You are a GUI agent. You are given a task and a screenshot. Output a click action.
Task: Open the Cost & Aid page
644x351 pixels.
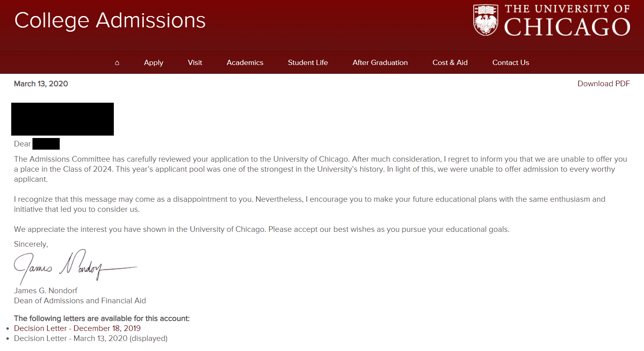pos(450,63)
